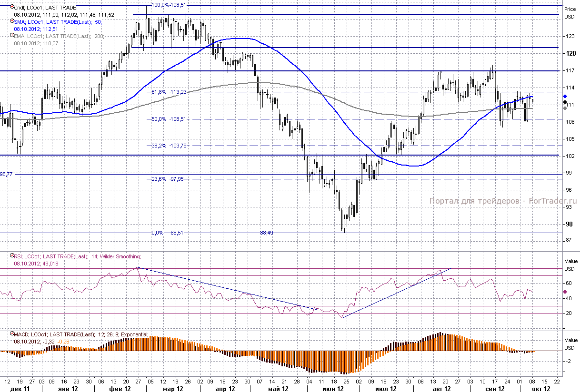Select the 100,0% 128,51 Fibonacci label
Image resolution: width=580 pixels, height=392 pixels.
point(169,5)
